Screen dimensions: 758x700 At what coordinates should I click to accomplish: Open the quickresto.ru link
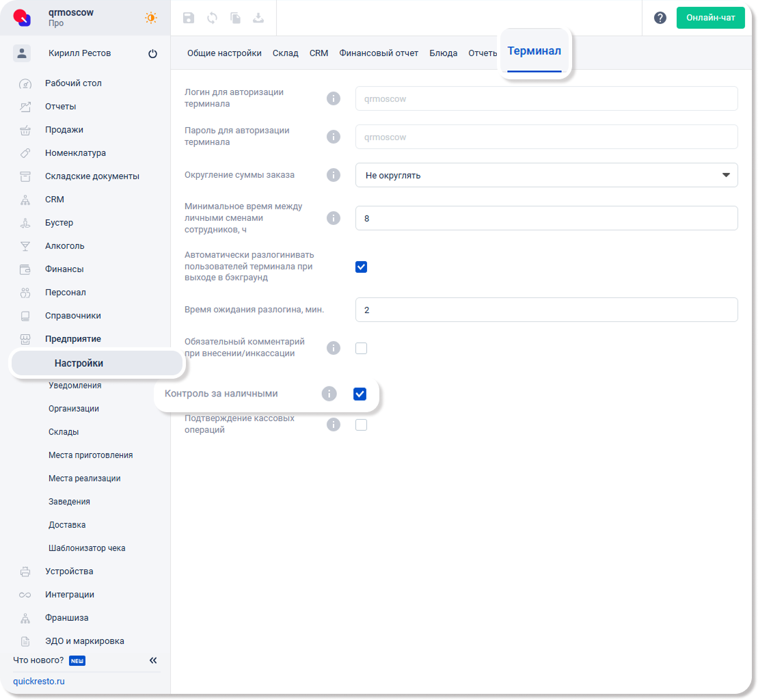(x=38, y=682)
